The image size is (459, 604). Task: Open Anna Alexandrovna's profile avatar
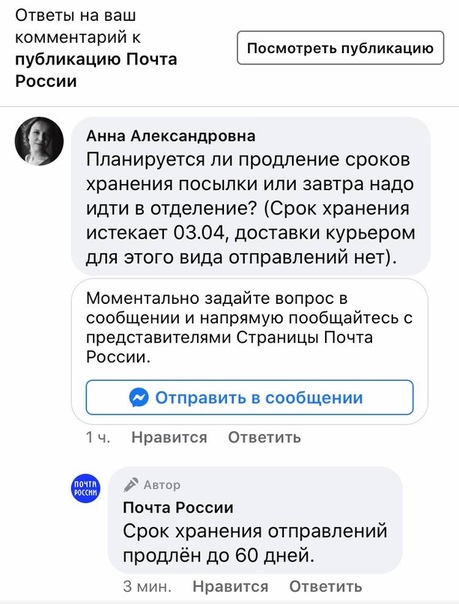click(39, 141)
